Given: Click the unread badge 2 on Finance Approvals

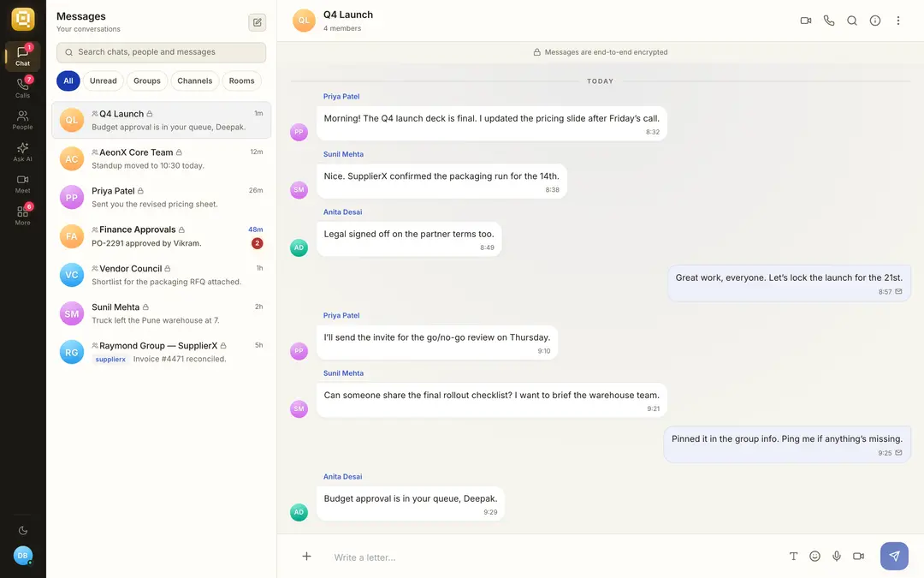Looking at the screenshot, I should (x=257, y=243).
